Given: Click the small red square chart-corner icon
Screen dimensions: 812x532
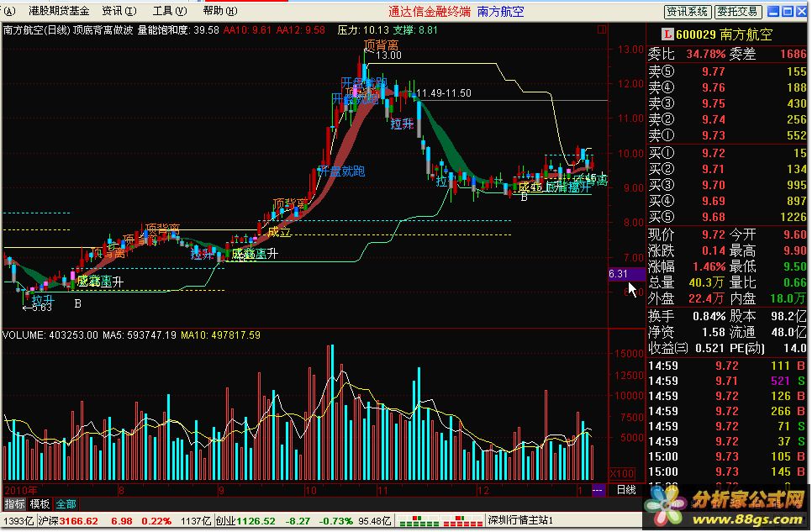Looking at the screenshot, I should click(x=601, y=29).
